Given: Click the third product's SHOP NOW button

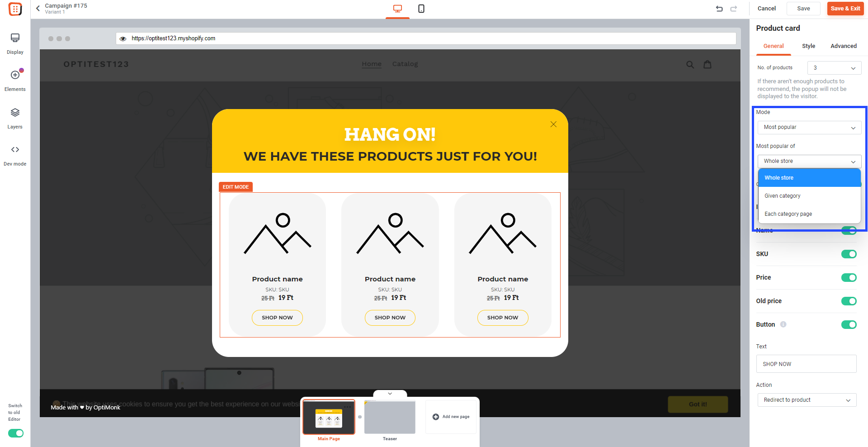Looking at the screenshot, I should [503, 318].
